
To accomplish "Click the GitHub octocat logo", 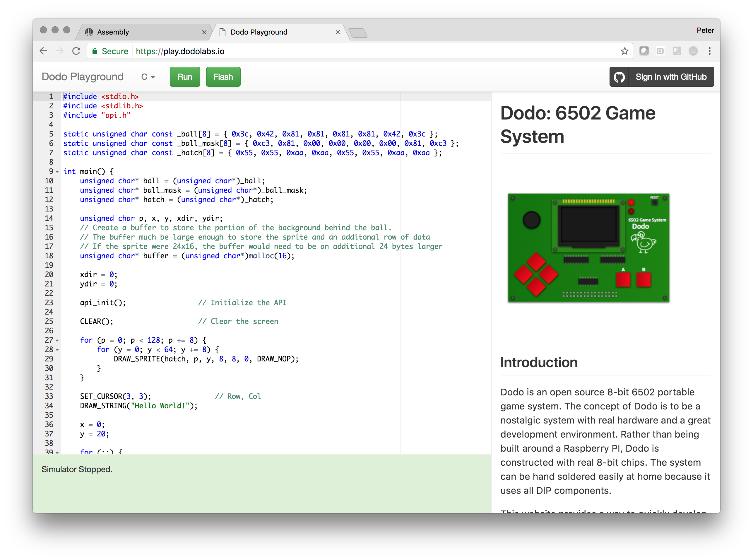I will [619, 77].
